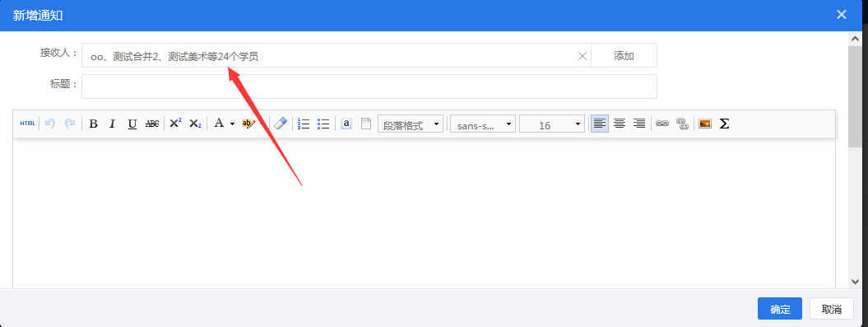
Task: Insert a numbered list
Action: [x=304, y=124]
